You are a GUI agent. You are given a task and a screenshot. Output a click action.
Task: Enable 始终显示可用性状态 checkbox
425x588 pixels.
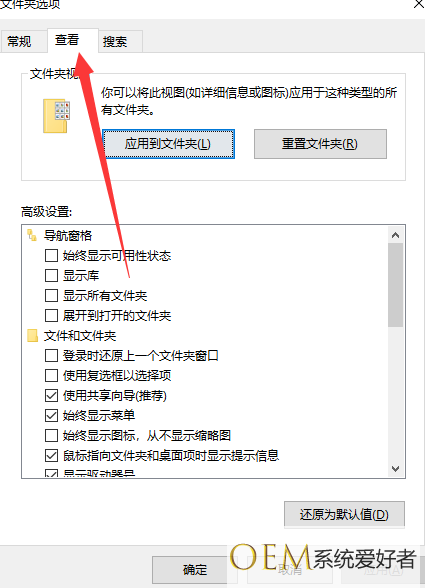(x=51, y=256)
